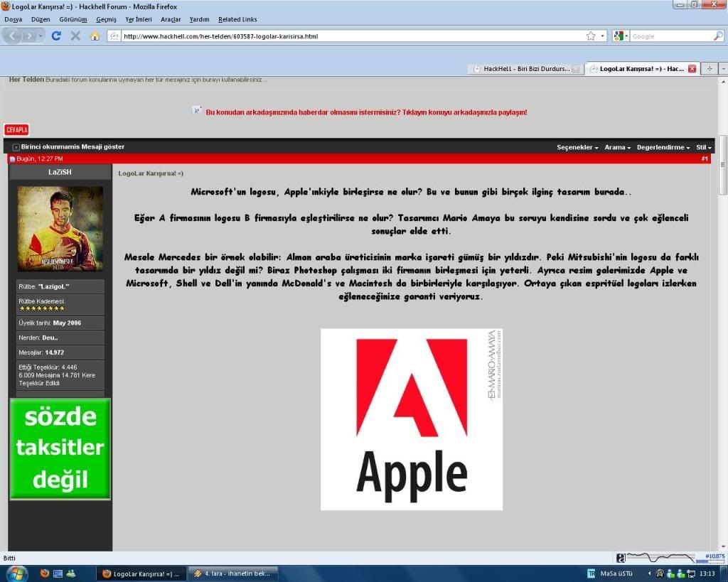The image size is (728, 582).
Task: Click the scrollbar down arrow
Action: tap(723, 546)
